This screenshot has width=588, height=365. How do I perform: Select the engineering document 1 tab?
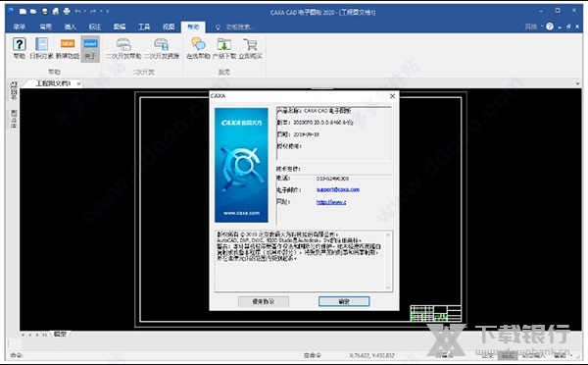tap(53, 83)
